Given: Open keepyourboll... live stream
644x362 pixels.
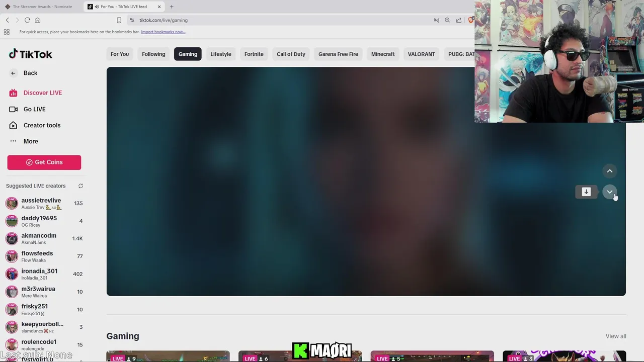Looking at the screenshot, I should [44, 327].
